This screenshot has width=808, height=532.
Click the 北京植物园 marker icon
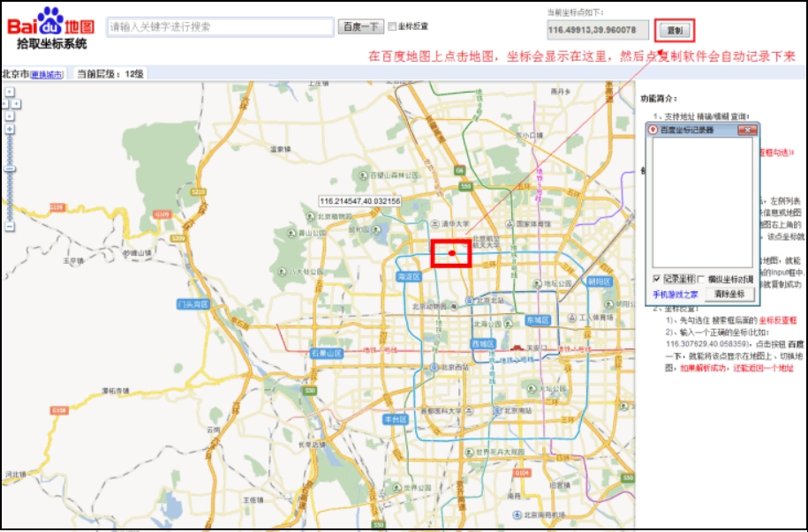pos(311,217)
